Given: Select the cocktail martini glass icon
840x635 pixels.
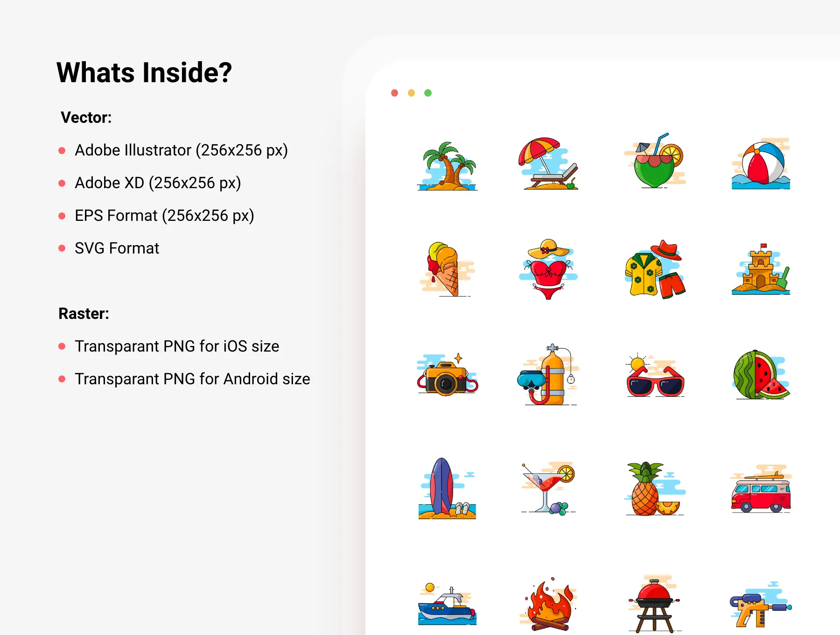Looking at the screenshot, I should coord(549,488).
